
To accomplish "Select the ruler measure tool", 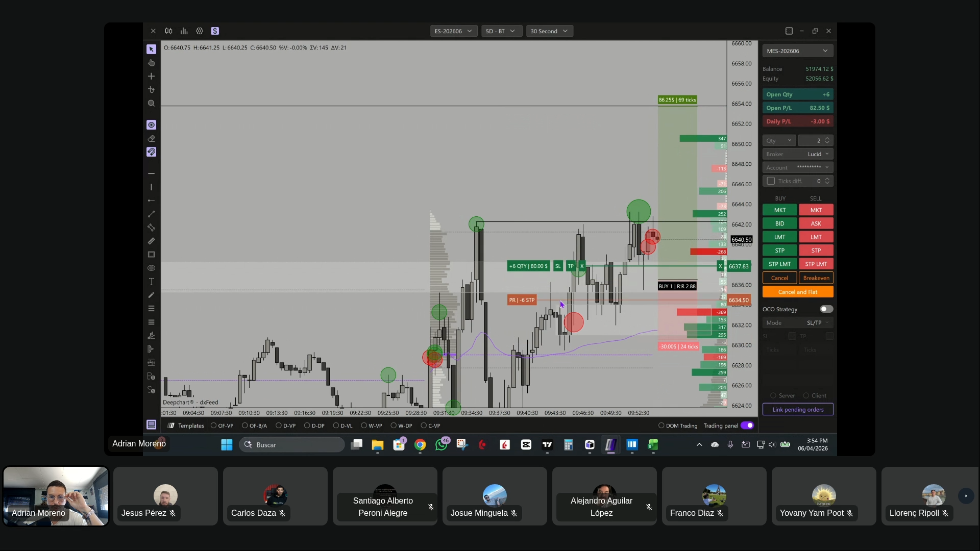I will [151, 241].
